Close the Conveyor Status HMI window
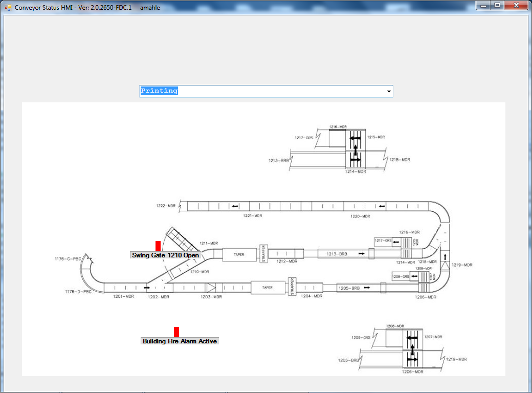Viewport: 532px width, 393px height. tap(516, 6)
